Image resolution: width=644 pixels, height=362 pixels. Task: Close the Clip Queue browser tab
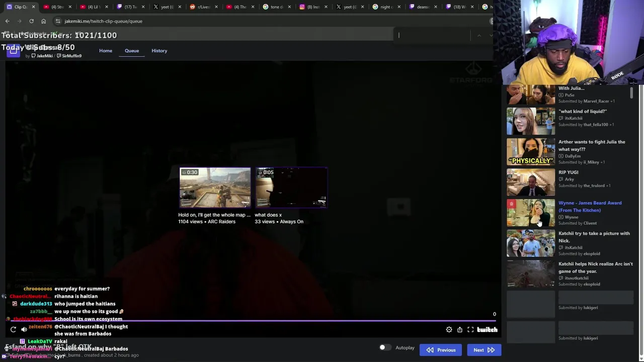pyautogui.click(x=34, y=7)
